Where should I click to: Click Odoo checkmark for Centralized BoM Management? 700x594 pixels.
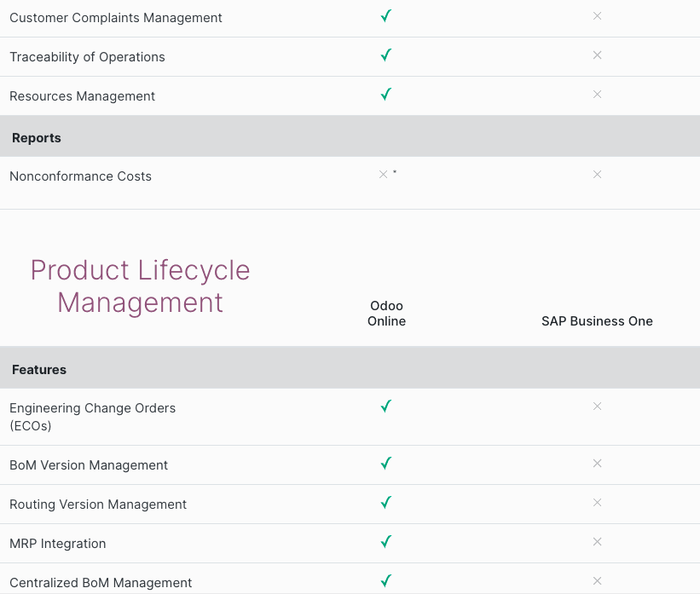pos(386,581)
